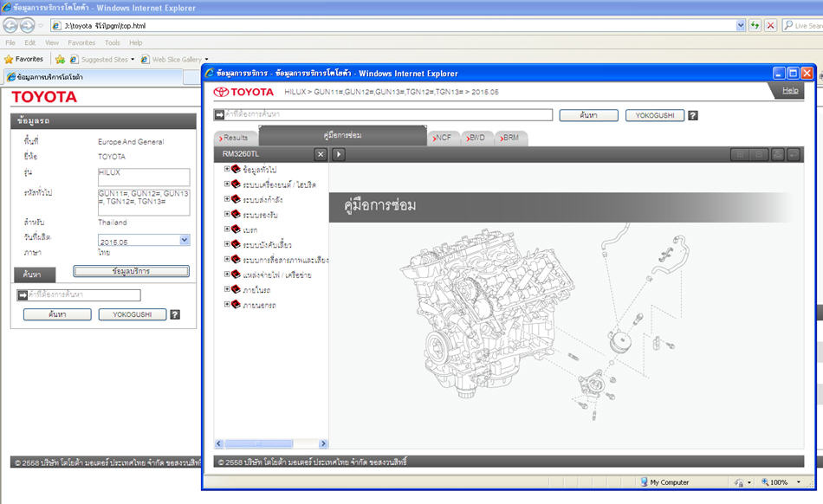Click book icon for ระบบส่งกำลัง
The width and height of the screenshot is (823, 504).
(x=236, y=199)
